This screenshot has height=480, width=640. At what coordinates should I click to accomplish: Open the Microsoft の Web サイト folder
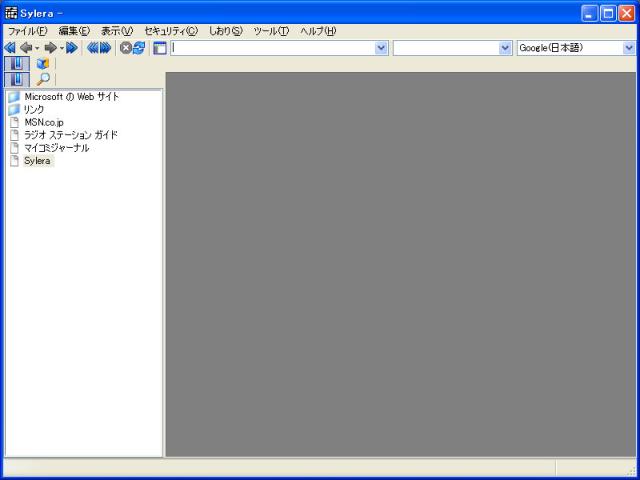pos(71,97)
